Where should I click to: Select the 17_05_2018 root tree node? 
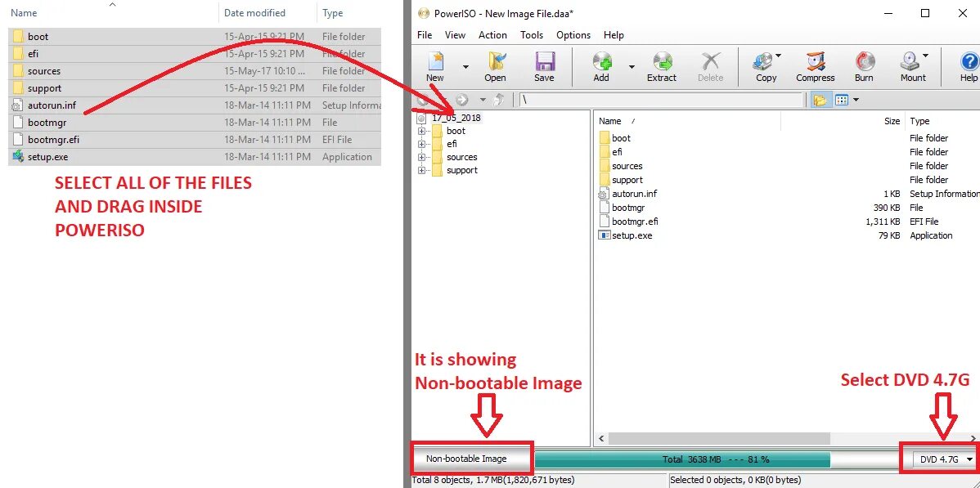point(456,118)
